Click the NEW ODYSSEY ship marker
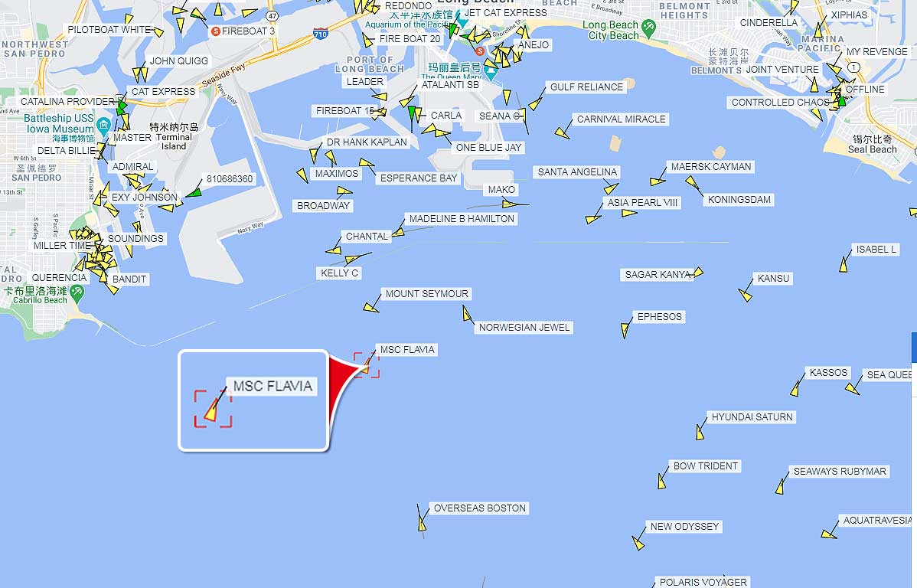 pyautogui.click(x=638, y=543)
